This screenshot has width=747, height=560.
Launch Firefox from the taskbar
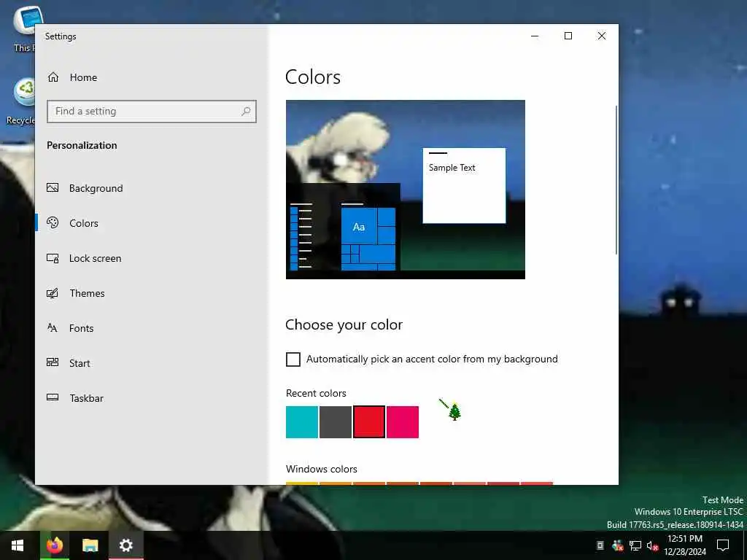(x=54, y=545)
